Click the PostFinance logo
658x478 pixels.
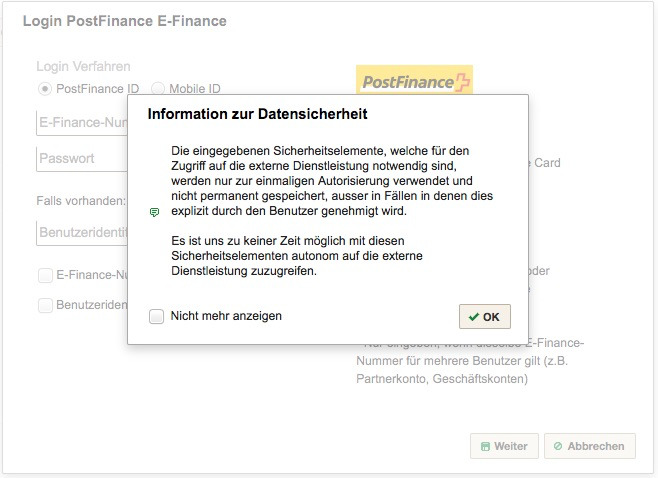(x=414, y=80)
